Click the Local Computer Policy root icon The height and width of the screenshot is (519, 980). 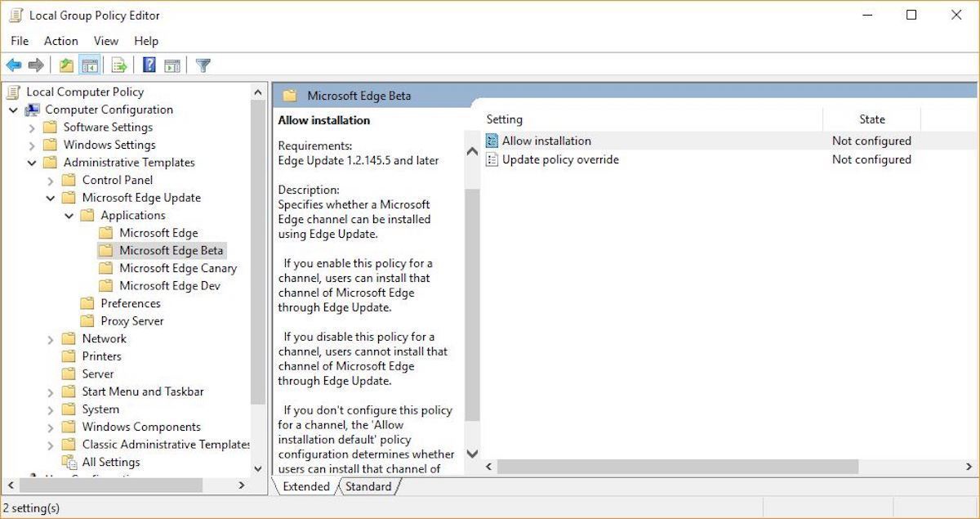click(x=14, y=92)
